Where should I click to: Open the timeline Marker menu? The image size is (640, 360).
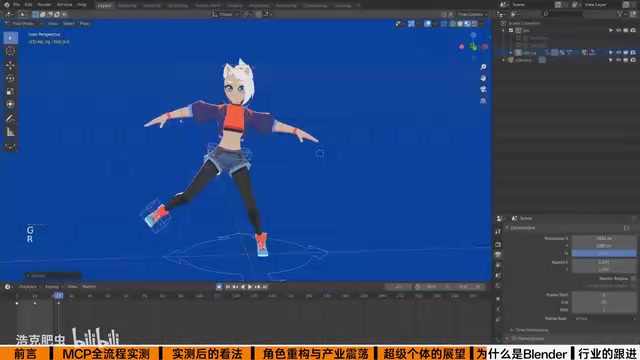(89, 287)
